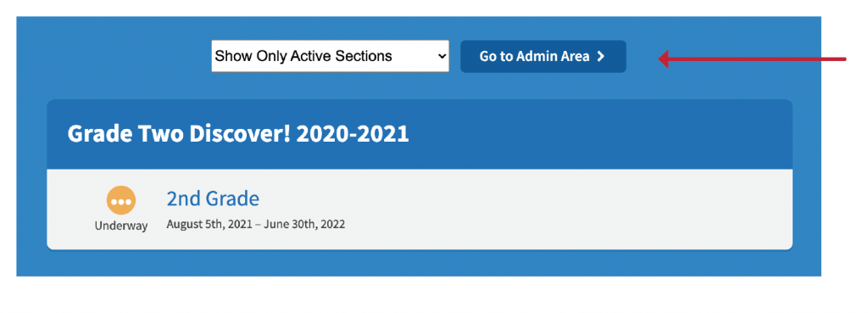The width and height of the screenshot is (868, 313).
Task: Open the Show Only Active Sections dropdown
Action: tap(330, 56)
